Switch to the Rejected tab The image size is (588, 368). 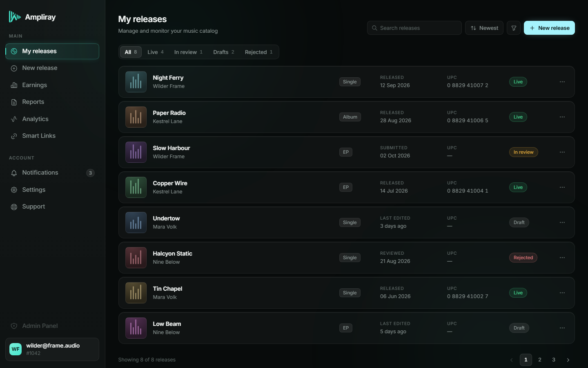[259, 52]
